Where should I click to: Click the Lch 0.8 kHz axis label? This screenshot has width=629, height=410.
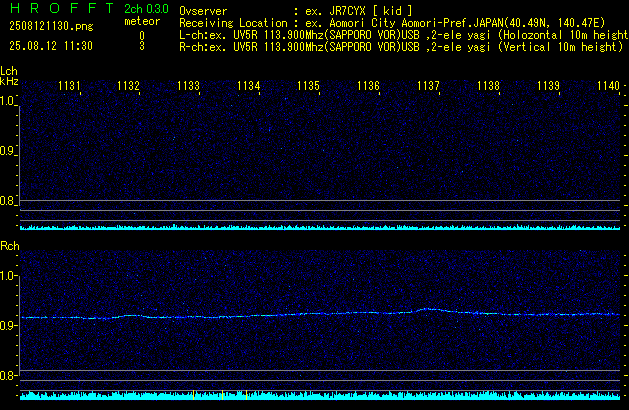click(7, 201)
